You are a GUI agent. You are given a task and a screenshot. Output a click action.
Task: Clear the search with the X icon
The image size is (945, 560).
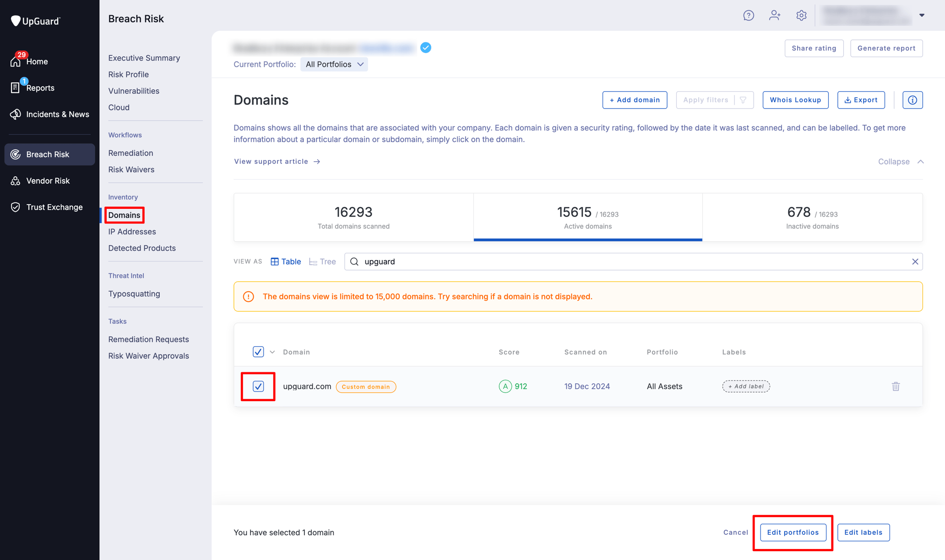(915, 261)
